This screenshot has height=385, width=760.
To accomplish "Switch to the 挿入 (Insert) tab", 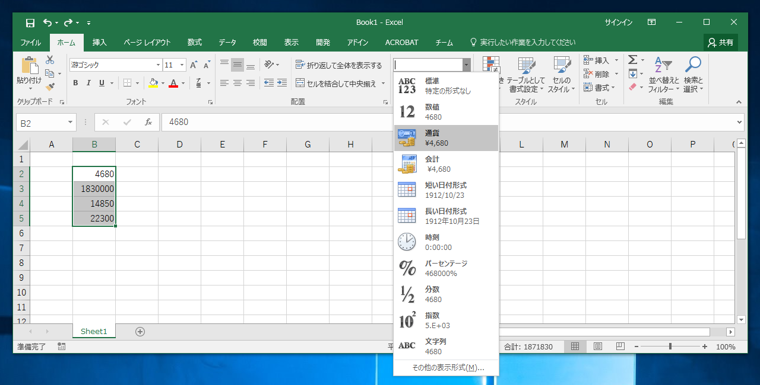I will point(99,43).
